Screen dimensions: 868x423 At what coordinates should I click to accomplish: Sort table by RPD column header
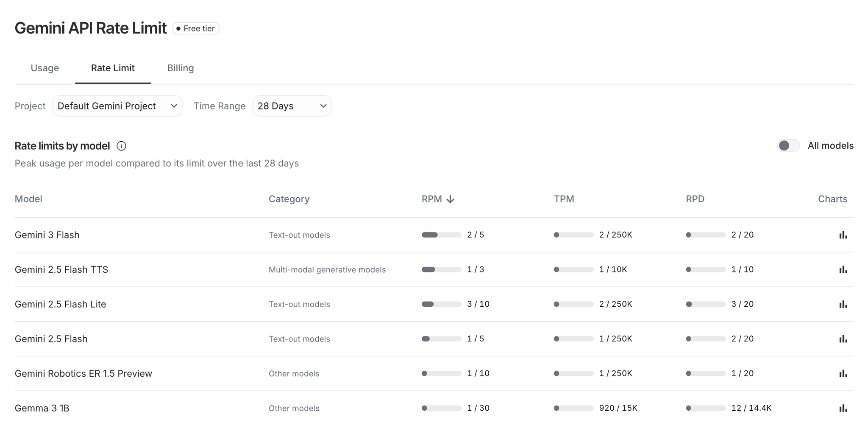[695, 199]
